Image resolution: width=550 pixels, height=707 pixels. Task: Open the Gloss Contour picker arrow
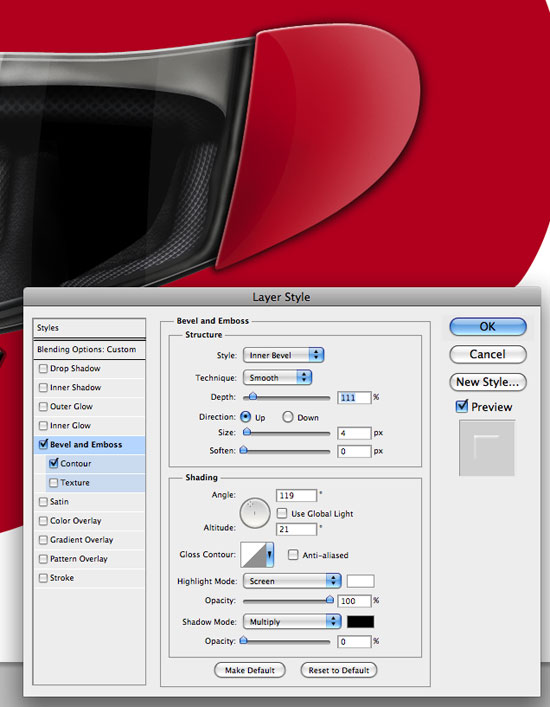click(270, 555)
